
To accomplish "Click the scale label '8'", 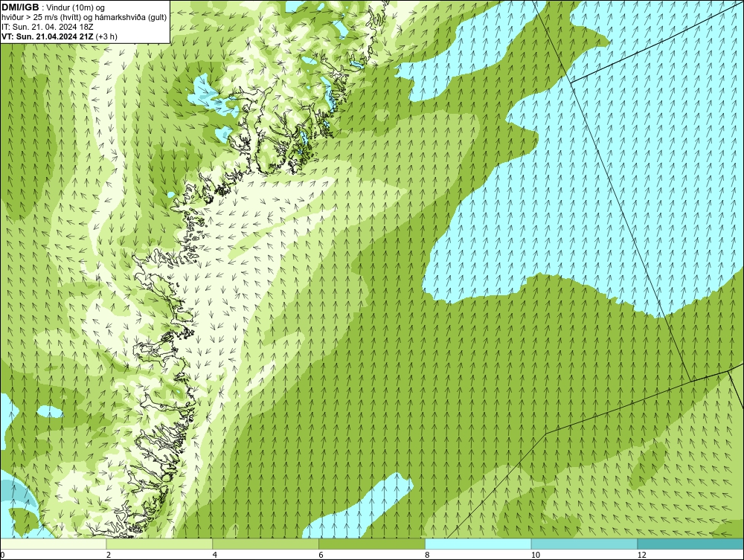I will 428,555.
